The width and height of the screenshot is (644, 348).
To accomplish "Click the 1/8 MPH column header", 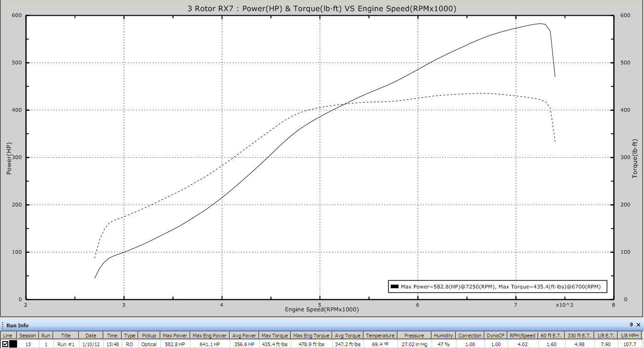I will tap(630, 336).
